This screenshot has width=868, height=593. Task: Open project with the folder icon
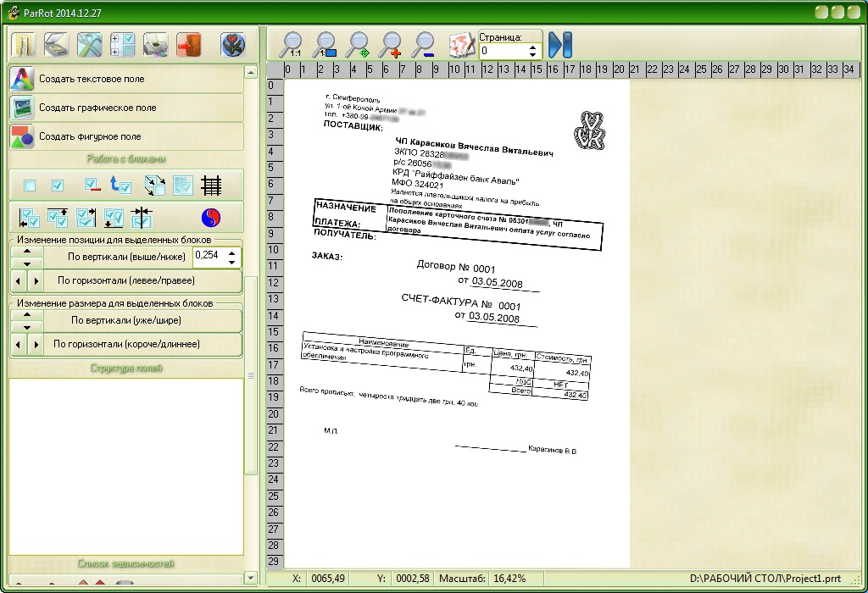click(23, 45)
